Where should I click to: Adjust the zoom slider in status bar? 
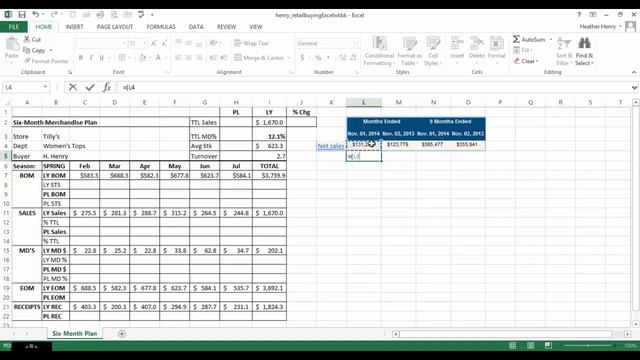(x=588, y=346)
